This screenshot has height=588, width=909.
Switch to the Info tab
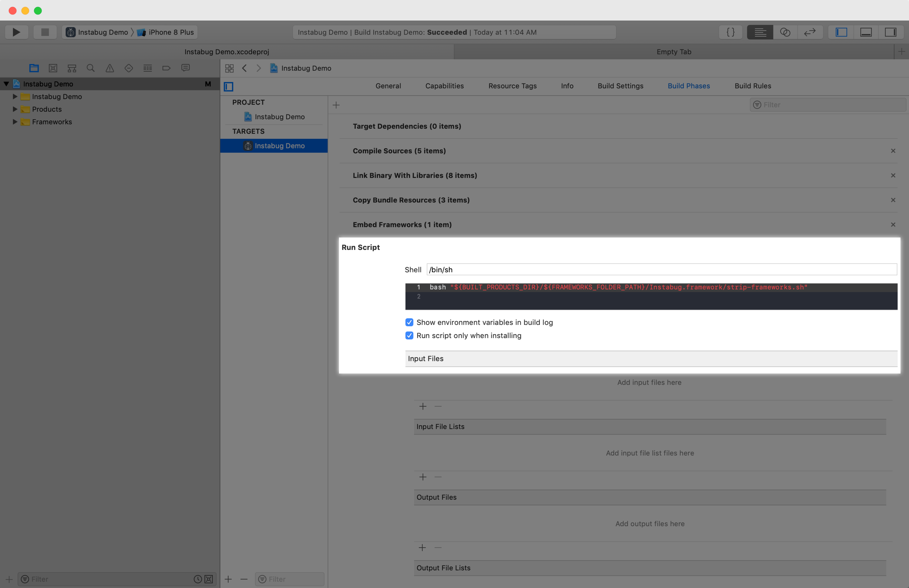pyautogui.click(x=567, y=86)
